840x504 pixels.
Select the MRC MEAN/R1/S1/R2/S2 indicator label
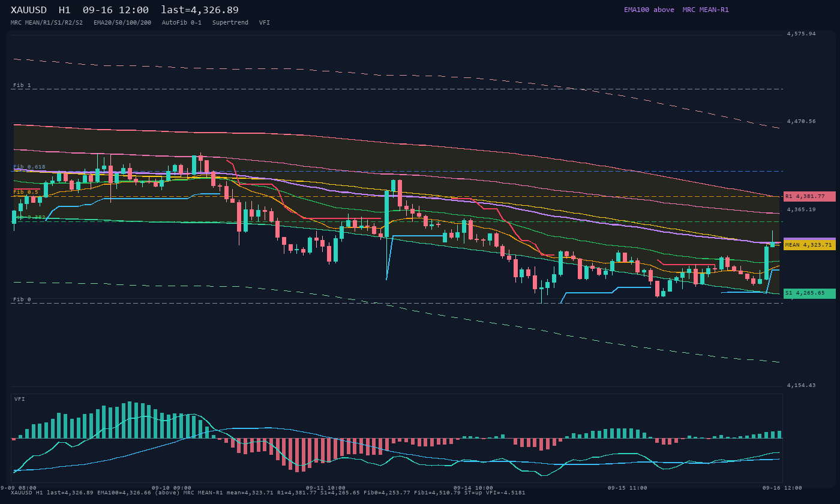point(47,23)
